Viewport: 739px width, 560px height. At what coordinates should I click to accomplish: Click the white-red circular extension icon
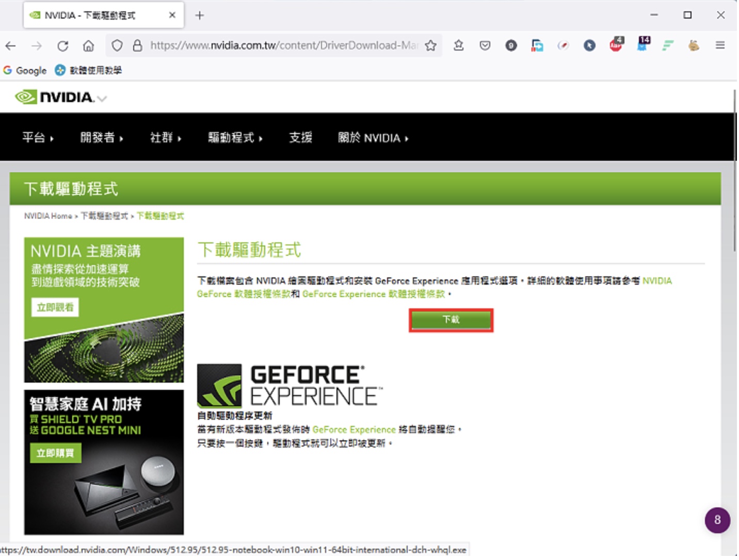564,45
